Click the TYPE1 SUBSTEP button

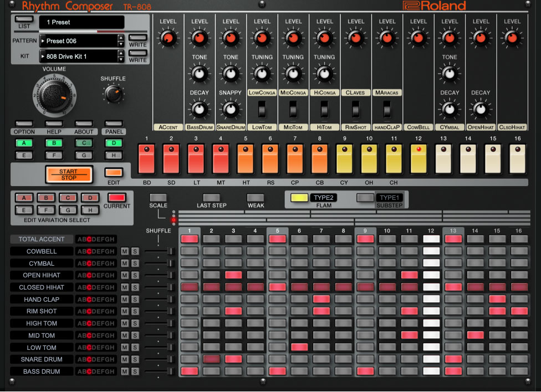pyautogui.click(x=365, y=198)
